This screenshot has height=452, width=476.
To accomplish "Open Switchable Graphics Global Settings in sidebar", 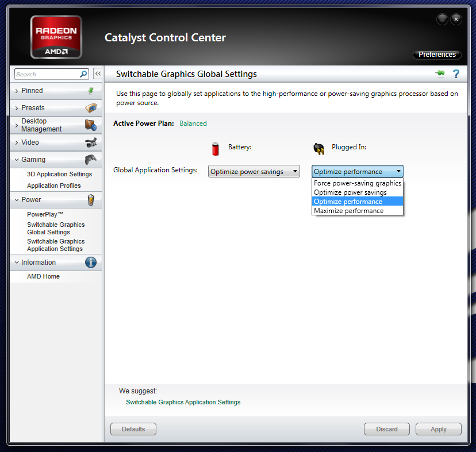I will [56, 229].
